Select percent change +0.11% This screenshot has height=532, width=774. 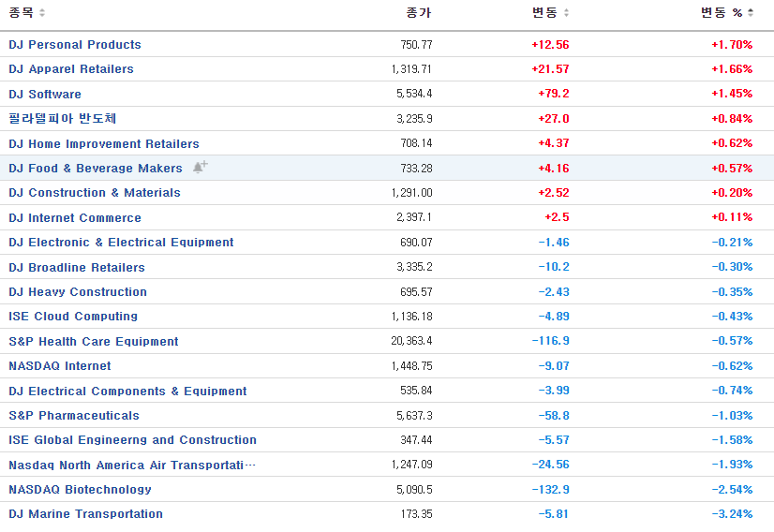pos(732,217)
